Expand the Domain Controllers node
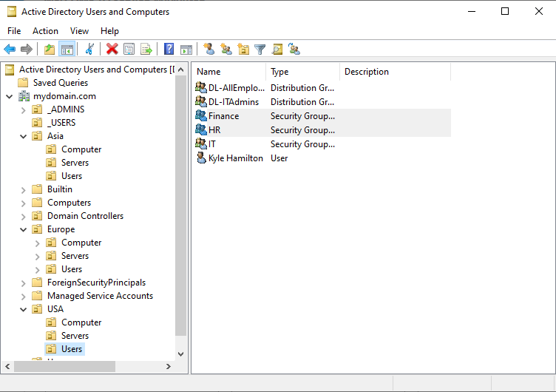The height and width of the screenshot is (392, 556). [x=24, y=217]
